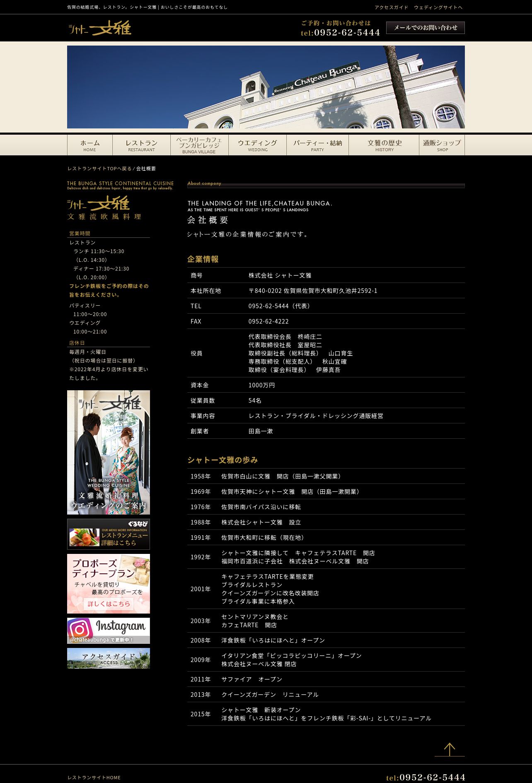This screenshot has width=532, height=783.
Task: Open the アクセスガイド sidebar banner
Action: [109, 658]
